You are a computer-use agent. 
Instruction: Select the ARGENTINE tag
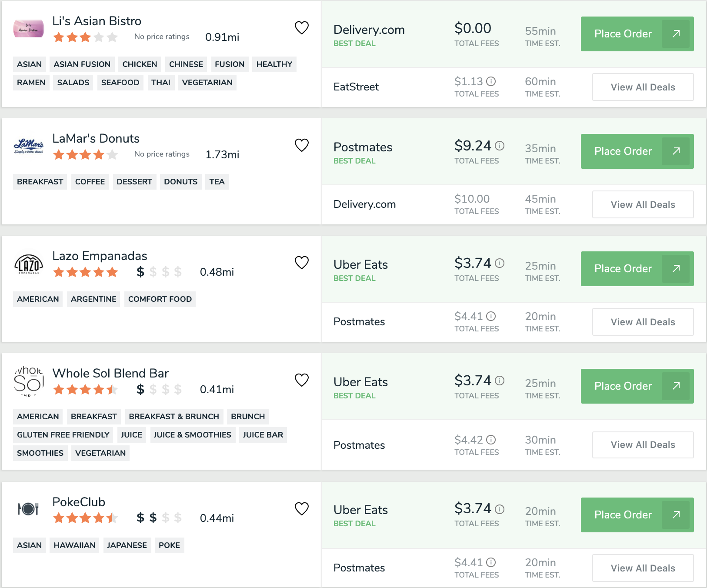(x=94, y=299)
